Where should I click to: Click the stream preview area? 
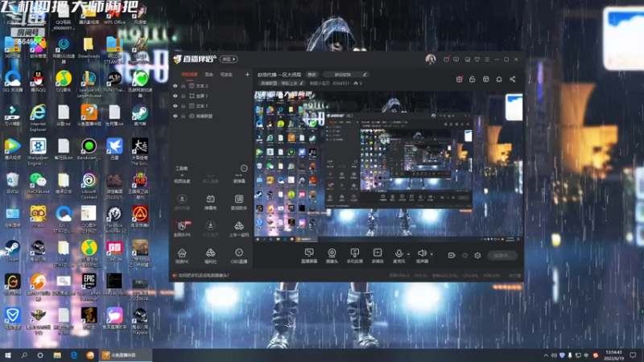click(388, 167)
